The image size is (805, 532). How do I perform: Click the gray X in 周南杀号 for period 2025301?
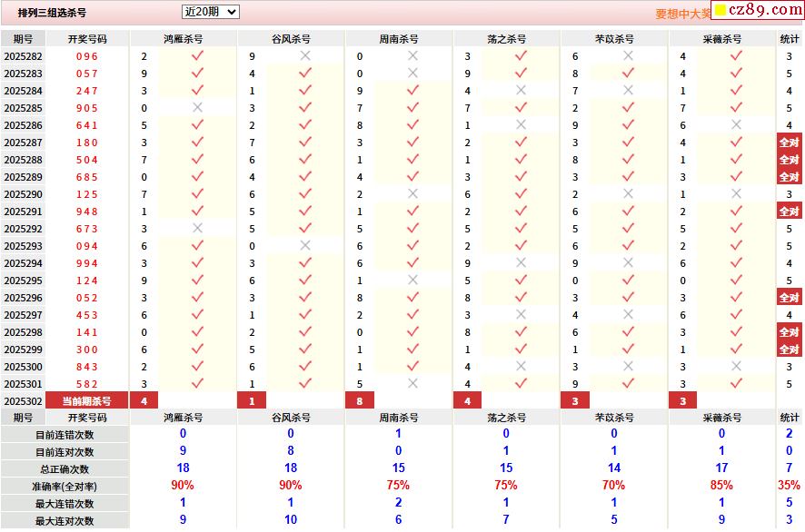tap(412, 383)
